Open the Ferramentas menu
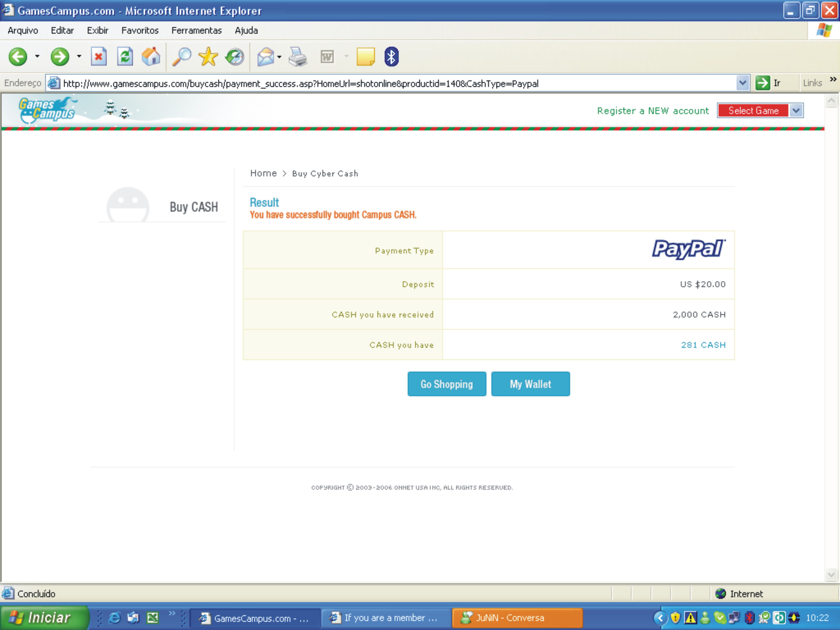 [196, 30]
